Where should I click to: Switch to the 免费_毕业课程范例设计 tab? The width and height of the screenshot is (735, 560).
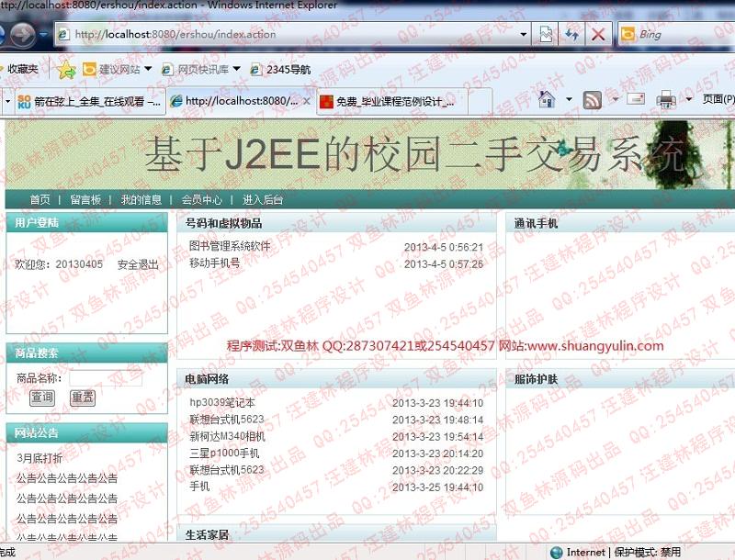pyautogui.click(x=392, y=101)
